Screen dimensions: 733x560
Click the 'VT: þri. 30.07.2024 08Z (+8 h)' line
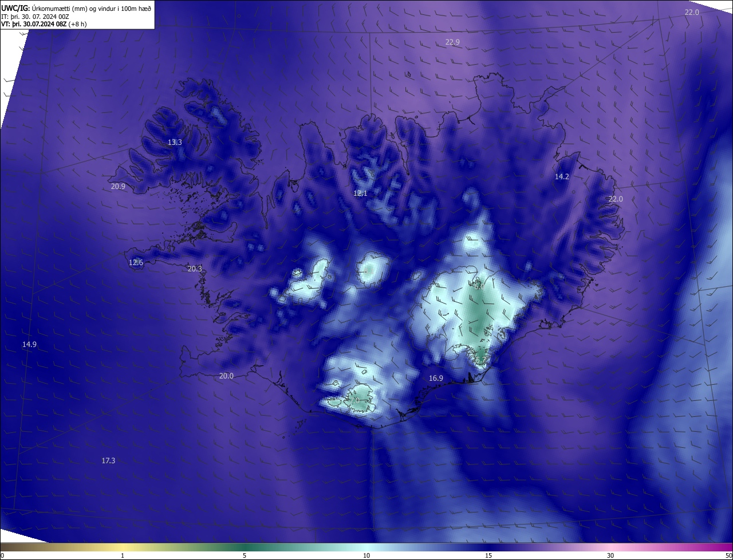[44, 24]
